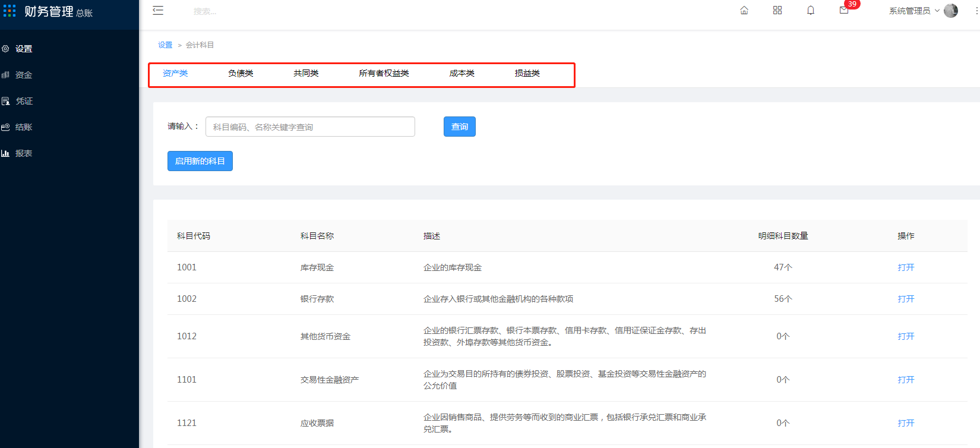Select the cell with code 1121
This screenshot has width=980, height=448.
point(186,423)
